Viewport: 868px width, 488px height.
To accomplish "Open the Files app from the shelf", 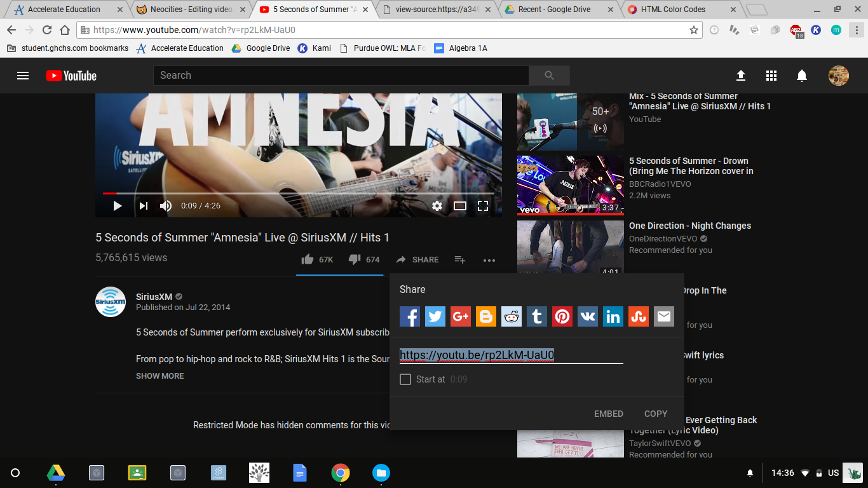I will [381, 473].
